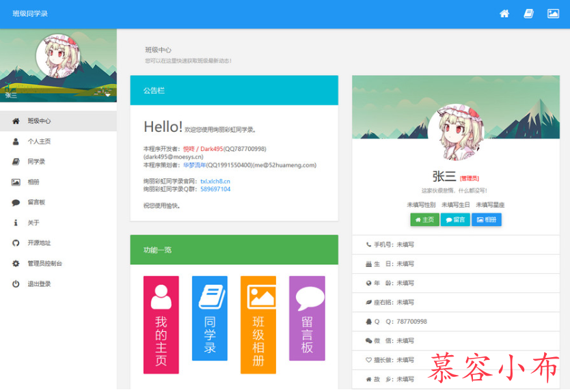Click the 手机号: 未填写 row

point(456,245)
